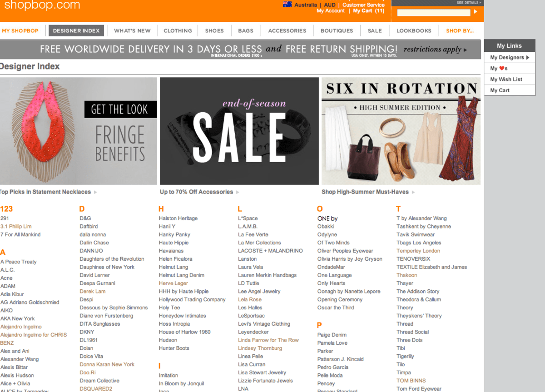Expand My Designers in the My Links panel

[509, 57]
